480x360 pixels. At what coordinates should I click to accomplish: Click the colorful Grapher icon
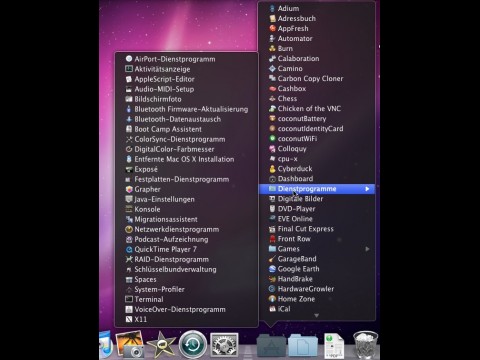coord(129,189)
